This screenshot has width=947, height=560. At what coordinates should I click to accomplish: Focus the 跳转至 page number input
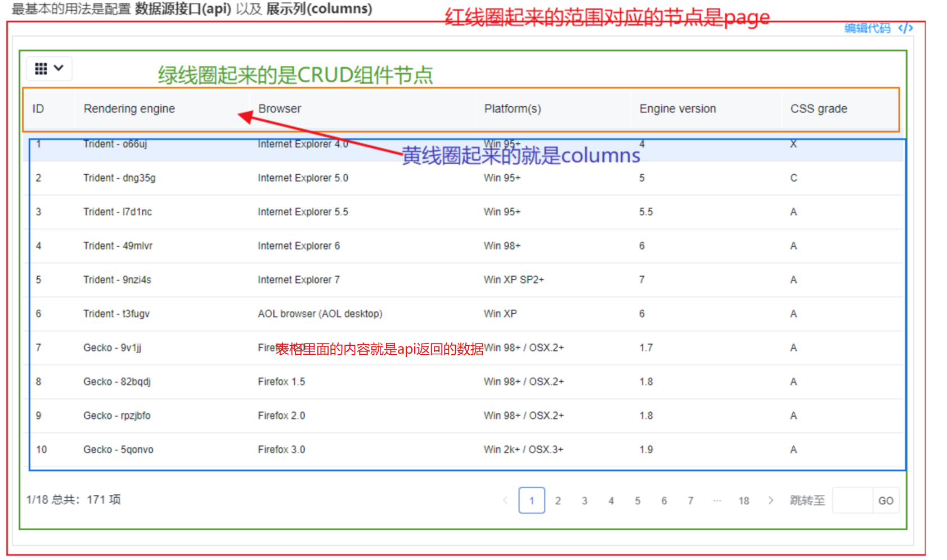(852, 500)
